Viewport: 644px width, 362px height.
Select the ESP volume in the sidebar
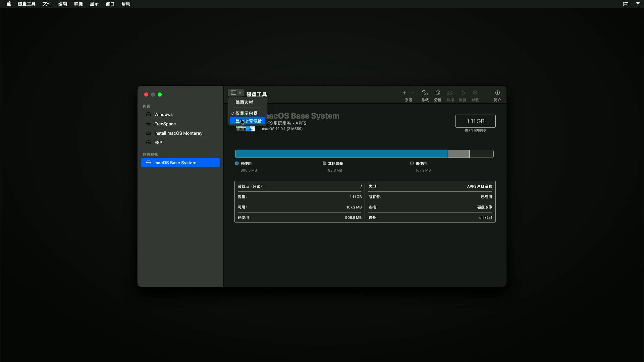pyautogui.click(x=158, y=142)
